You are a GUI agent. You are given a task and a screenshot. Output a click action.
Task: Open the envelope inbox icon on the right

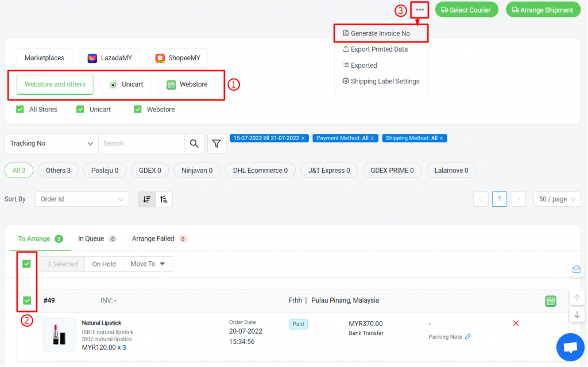click(576, 269)
